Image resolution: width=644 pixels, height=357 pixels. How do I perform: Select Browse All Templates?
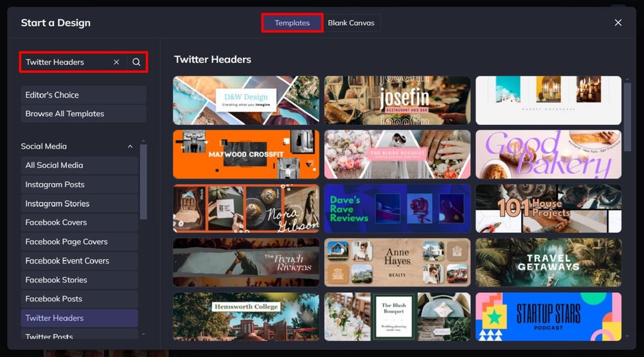(83, 114)
